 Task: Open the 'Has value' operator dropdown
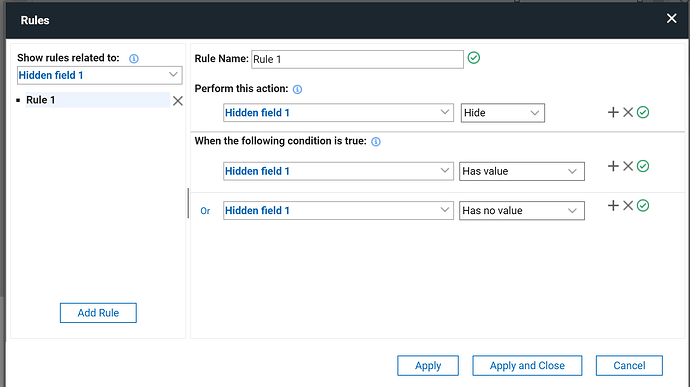tap(522, 171)
